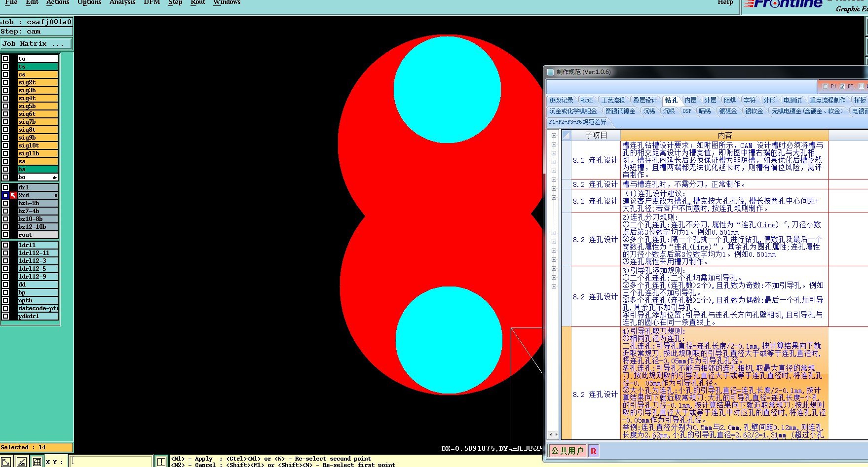This screenshot has width=868, height=467.
Task: Select the bz10-8b layer row
Action: point(38,219)
